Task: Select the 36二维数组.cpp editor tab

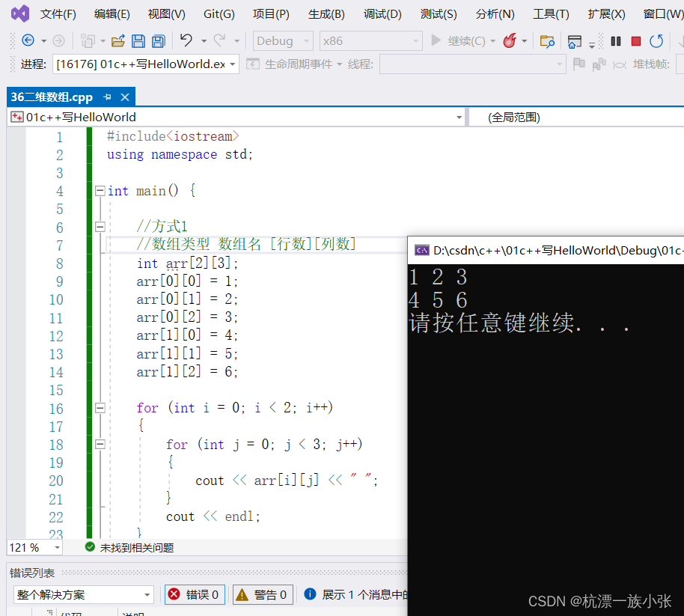Action: coord(52,97)
